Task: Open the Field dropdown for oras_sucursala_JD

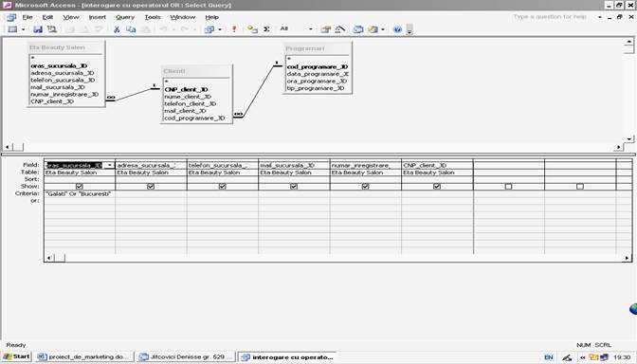Action: (x=110, y=165)
